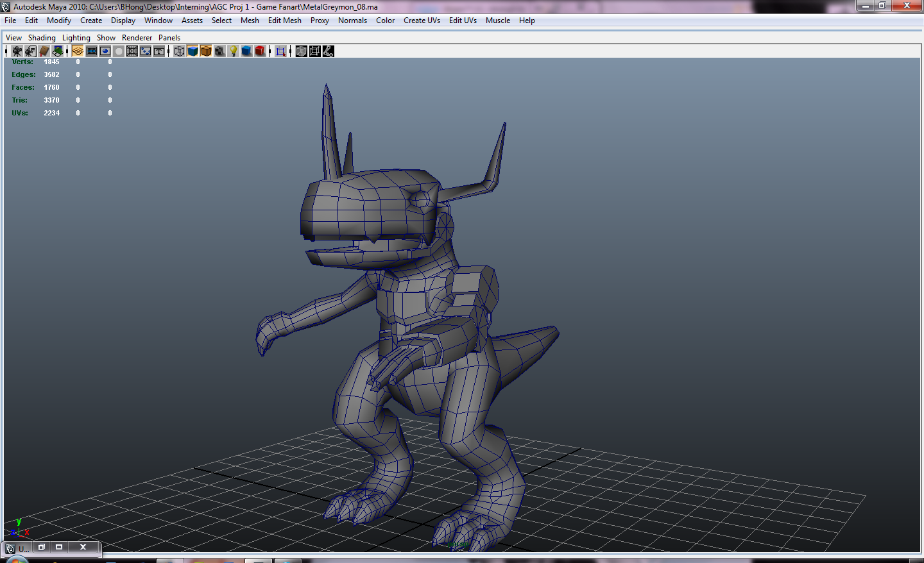Click the 'Tris:' label in the HUD
This screenshot has width=924, height=563.
(20, 100)
